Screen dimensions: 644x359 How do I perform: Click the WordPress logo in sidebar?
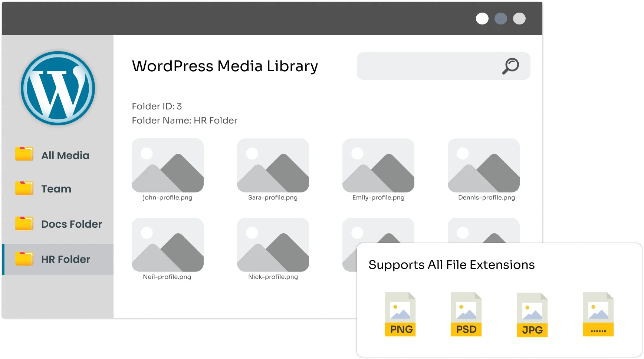[x=58, y=89]
